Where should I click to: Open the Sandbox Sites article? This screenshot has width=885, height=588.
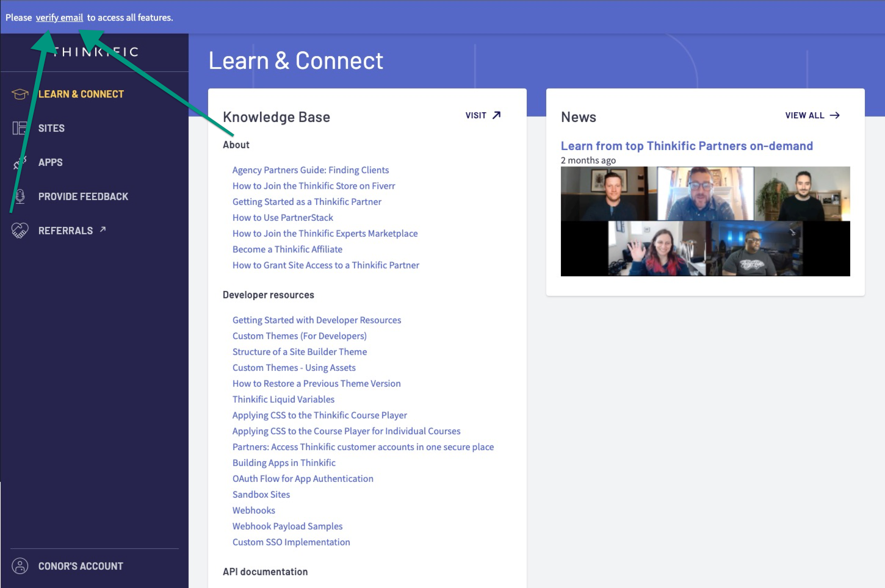[261, 495]
